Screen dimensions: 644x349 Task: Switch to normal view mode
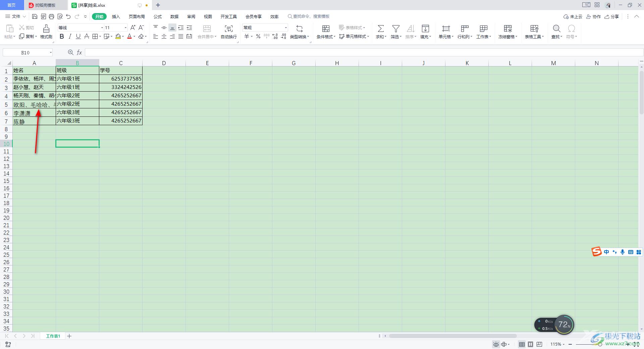click(x=522, y=344)
